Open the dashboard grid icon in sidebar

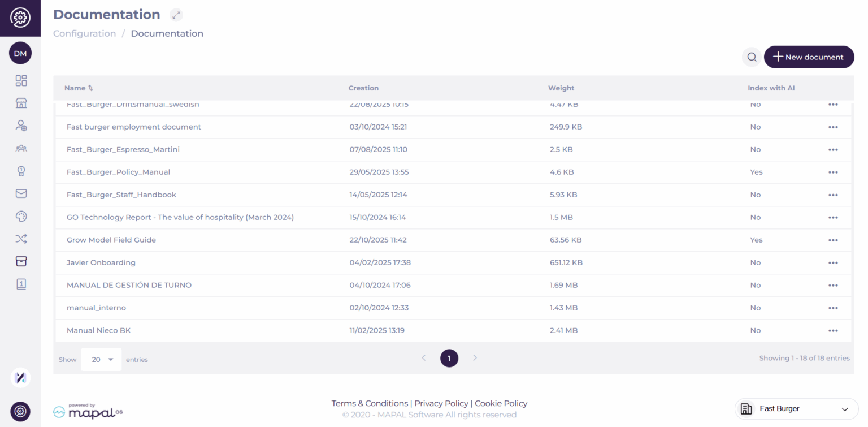(21, 80)
